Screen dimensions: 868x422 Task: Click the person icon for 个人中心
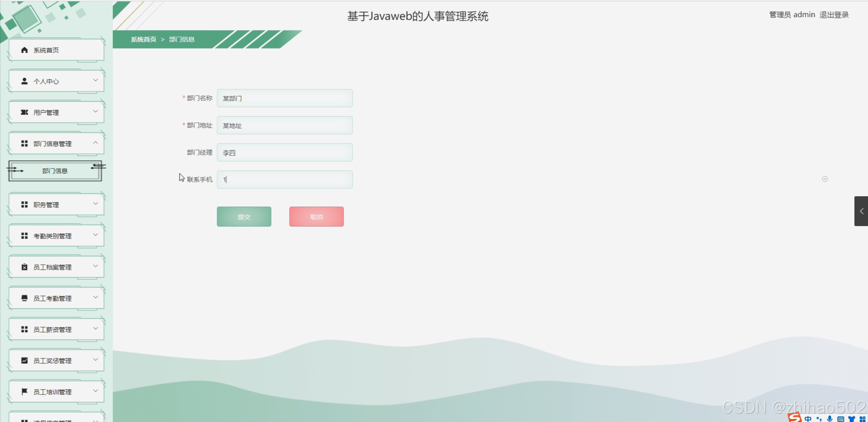click(24, 81)
